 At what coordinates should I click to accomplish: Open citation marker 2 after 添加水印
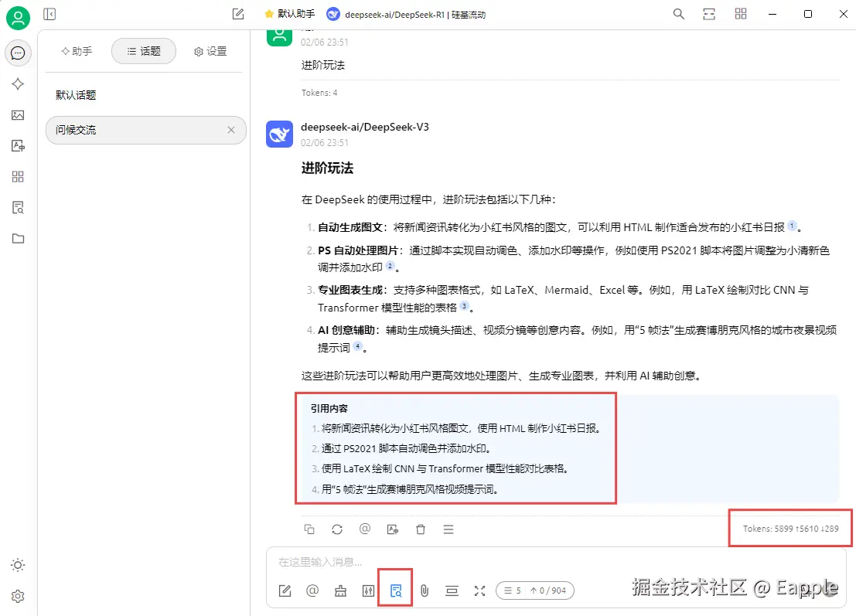390,266
